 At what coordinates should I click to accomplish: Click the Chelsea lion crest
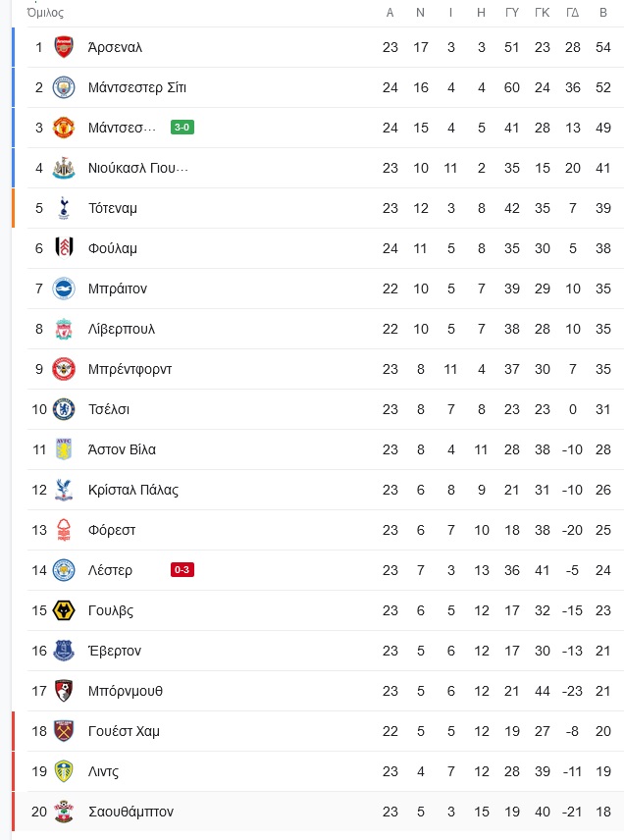(64, 409)
